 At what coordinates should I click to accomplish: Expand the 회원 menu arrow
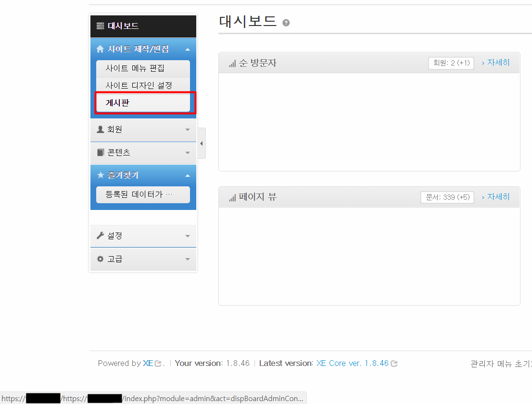coord(188,130)
